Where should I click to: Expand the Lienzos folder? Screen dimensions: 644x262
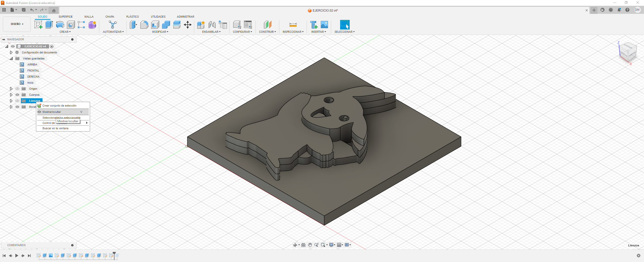pyautogui.click(x=11, y=101)
